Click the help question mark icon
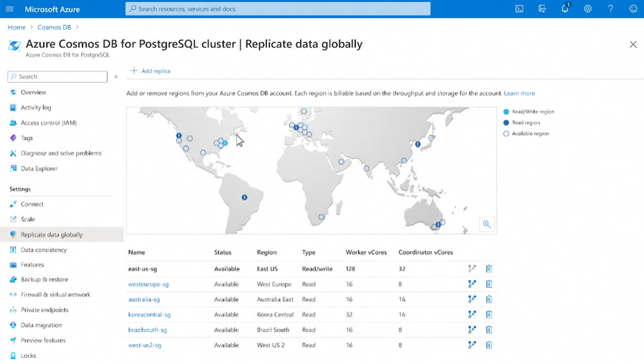This screenshot has height=364, width=644. 610,9
